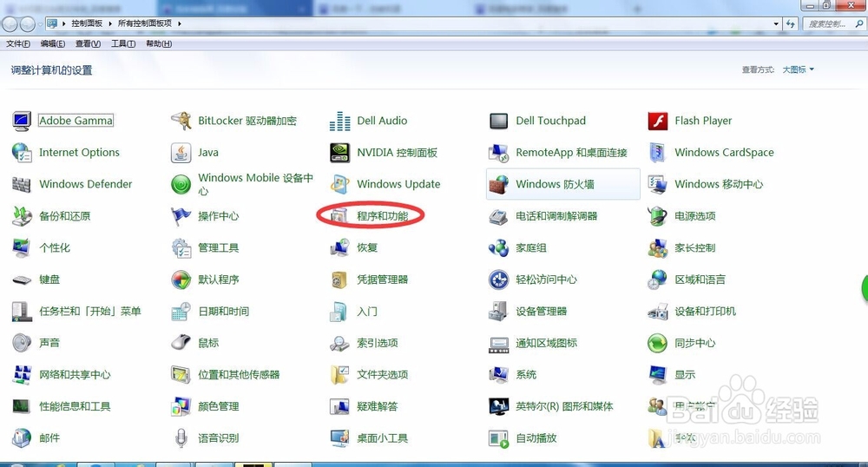Open the 同步中心 link
The width and height of the screenshot is (868, 467).
click(694, 343)
